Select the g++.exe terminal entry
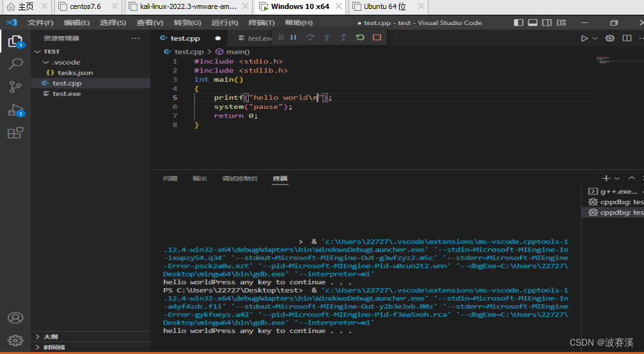644x354 pixels. click(x=613, y=191)
